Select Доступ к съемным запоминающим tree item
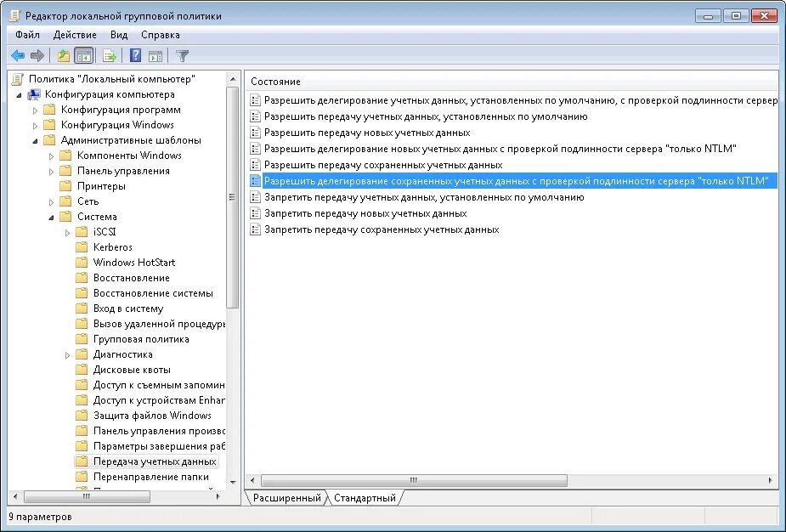The height and width of the screenshot is (532, 786). [159, 385]
